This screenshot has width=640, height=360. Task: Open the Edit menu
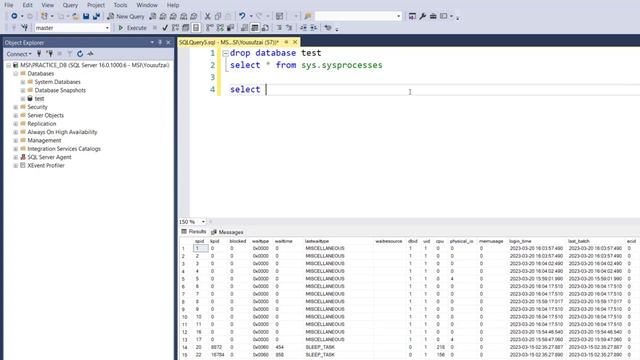pos(27,5)
